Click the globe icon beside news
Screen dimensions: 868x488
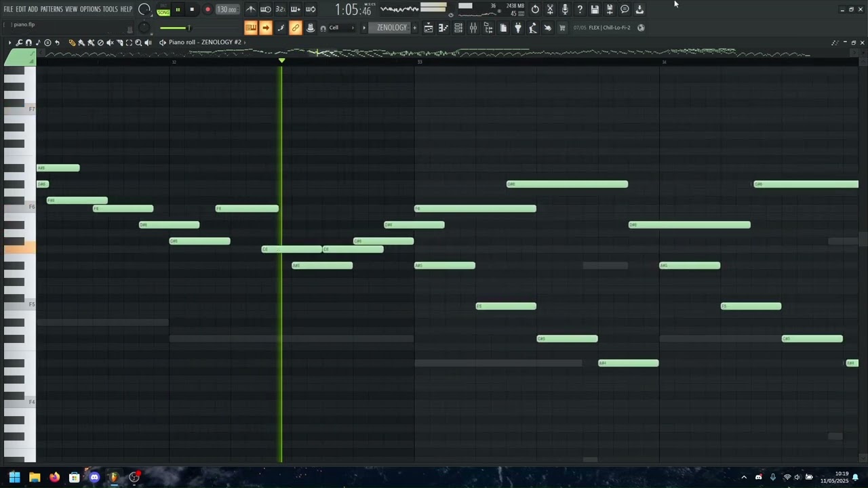641,28
